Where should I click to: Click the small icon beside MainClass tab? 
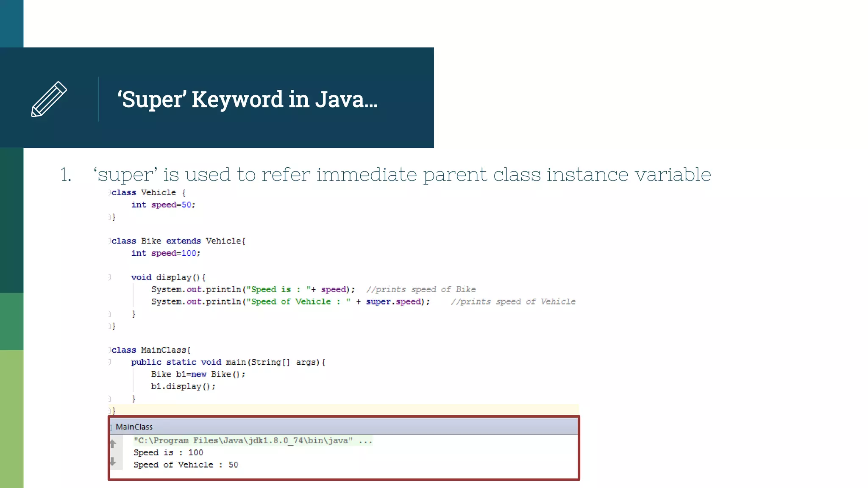pos(111,427)
